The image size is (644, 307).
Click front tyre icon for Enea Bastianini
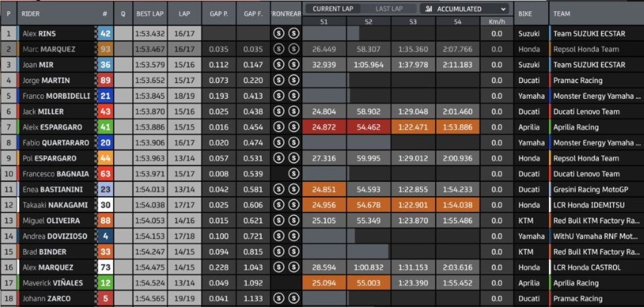click(x=278, y=189)
